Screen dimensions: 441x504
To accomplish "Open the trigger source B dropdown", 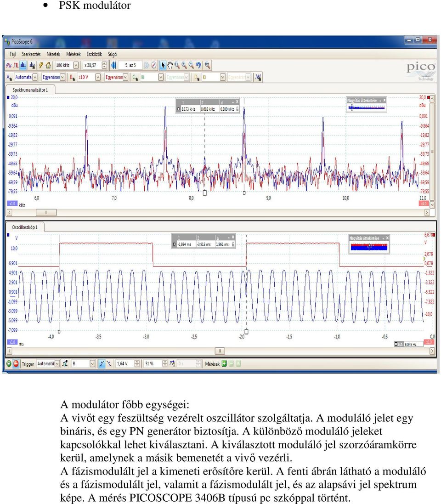I will 92,363.
